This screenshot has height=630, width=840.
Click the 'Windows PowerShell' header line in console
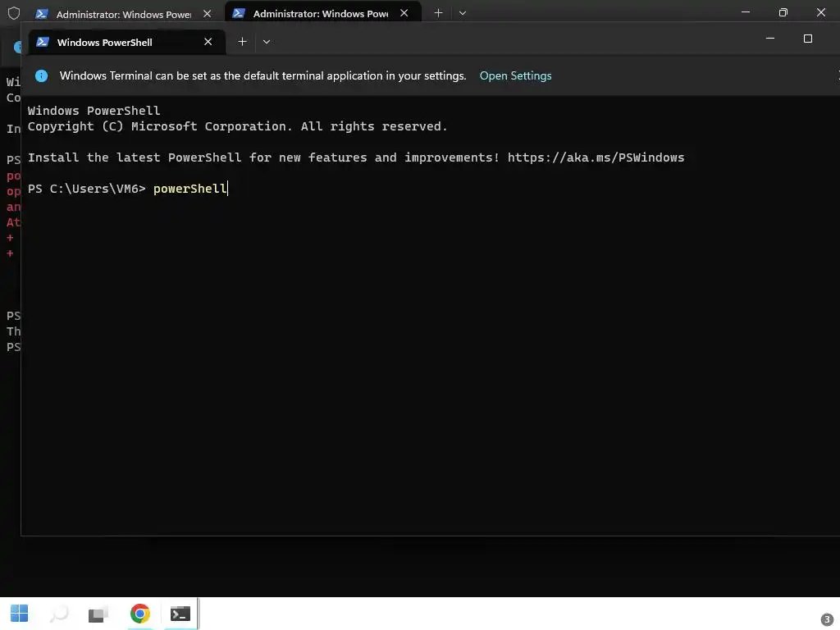click(x=94, y=111)
